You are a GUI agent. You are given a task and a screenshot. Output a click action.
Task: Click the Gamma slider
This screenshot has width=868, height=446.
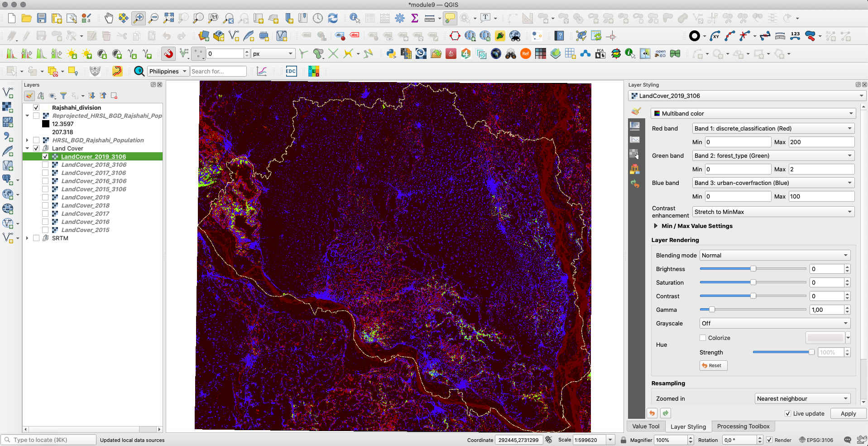coord(753,310)
